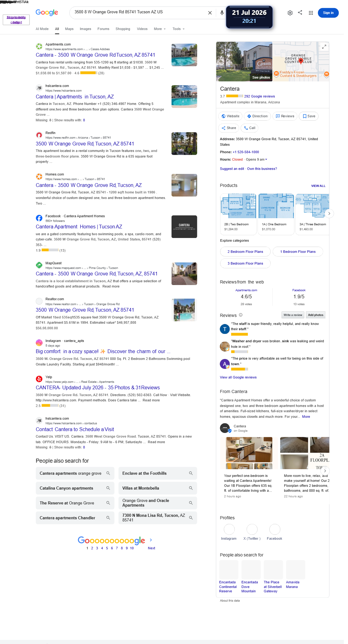Click the Sign in button
Viewport: 348px width, 644px height.
click(328, 13)
